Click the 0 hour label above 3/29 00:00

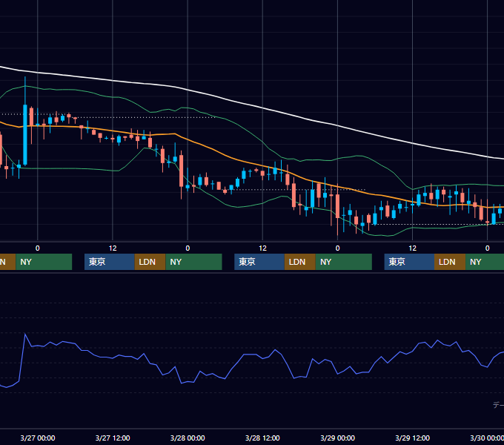coord(337,248)
